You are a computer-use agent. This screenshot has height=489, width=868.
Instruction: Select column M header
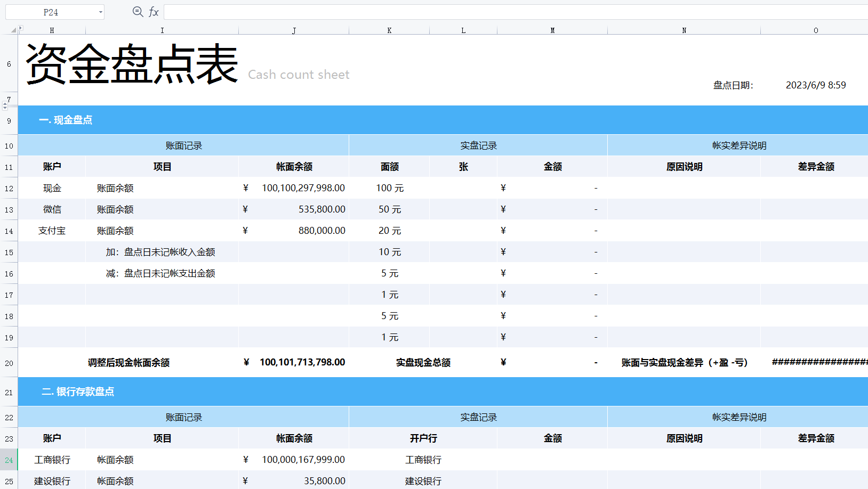(x=552, y=30)
